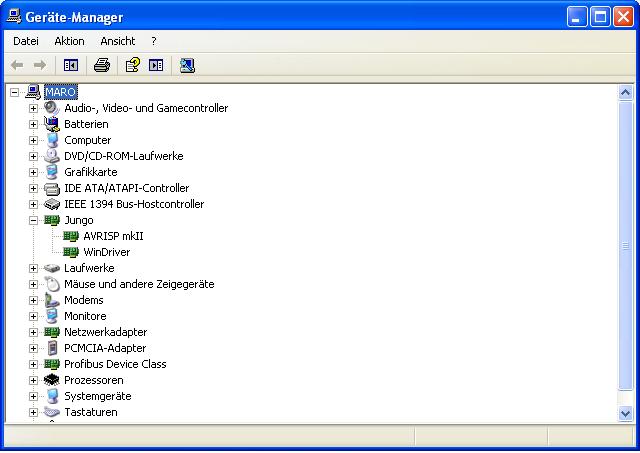Screen dimensions: 640x453
Task: Click the Batterien icon
Action: 52,124
